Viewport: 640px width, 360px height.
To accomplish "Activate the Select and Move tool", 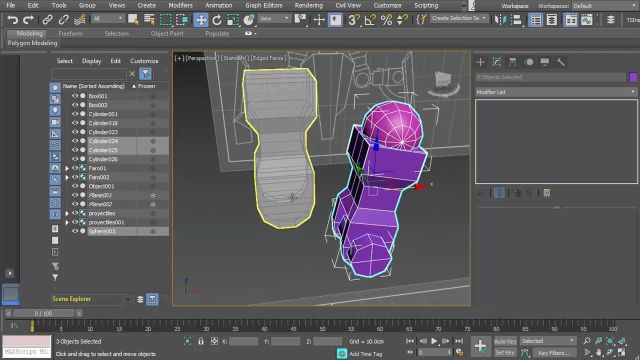I will (201, 20).
